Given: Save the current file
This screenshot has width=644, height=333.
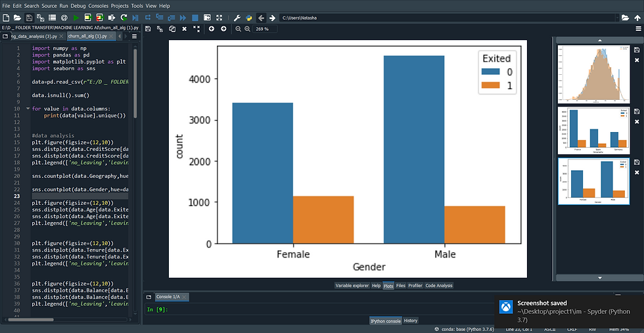Looking at the screenshot, I should click(x=29, y=18).
